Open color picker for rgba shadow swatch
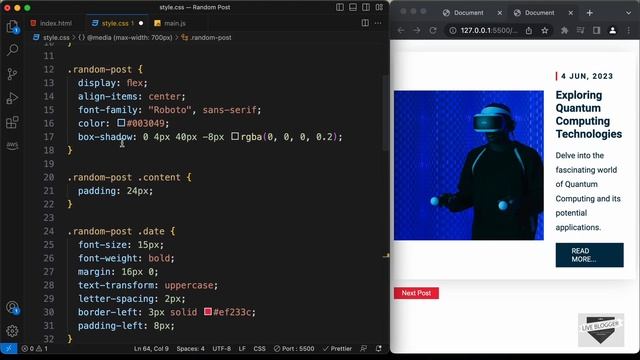 tap(235, 136)
